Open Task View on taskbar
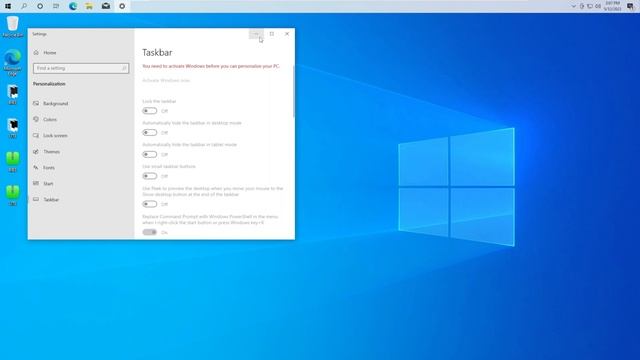Image resolution: width=640 pixels, height=360 pixels. [56, 6]
